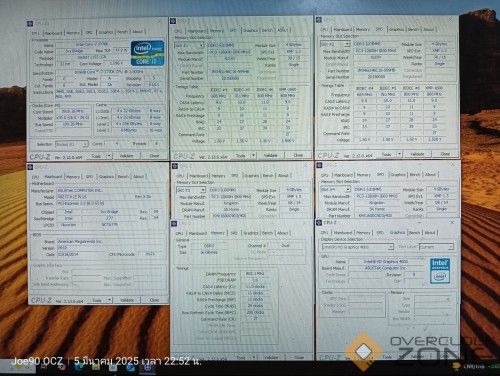This screenshot has height=376, width=500.
Task: Open the Tools arrow in the ASUSTeK mainboard window
Action: click(x=109, y=300)
